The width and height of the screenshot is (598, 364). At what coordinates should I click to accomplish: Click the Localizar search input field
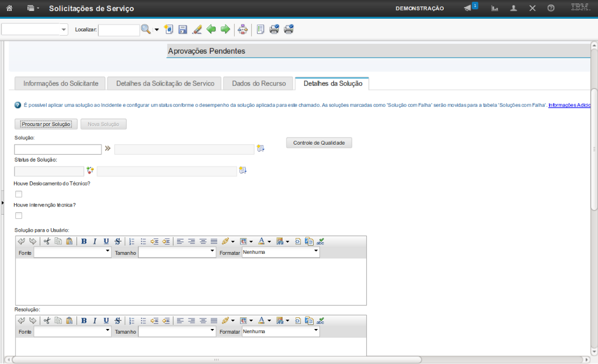pos(119,30)
